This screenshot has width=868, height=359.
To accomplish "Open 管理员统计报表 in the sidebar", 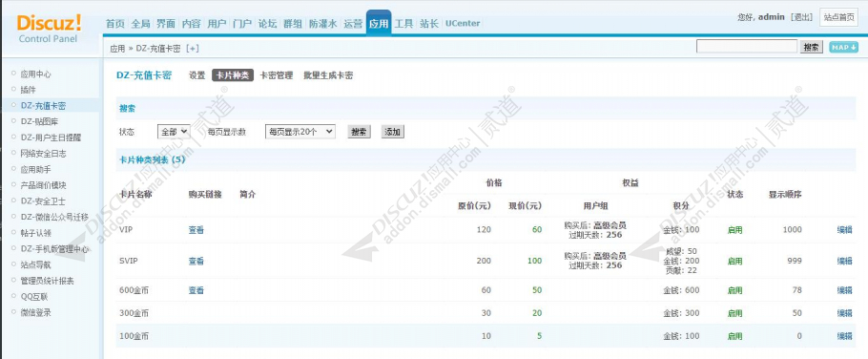I will click(x=47, y=281).
